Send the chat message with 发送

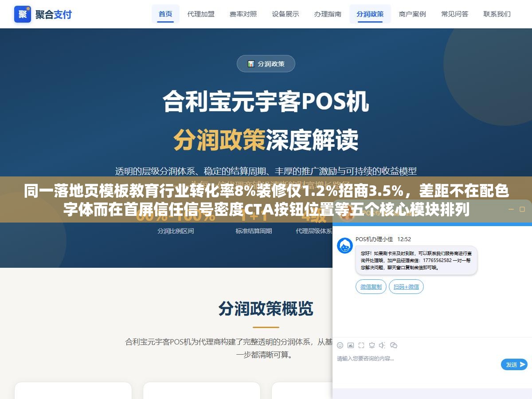[x=514, y=364]
